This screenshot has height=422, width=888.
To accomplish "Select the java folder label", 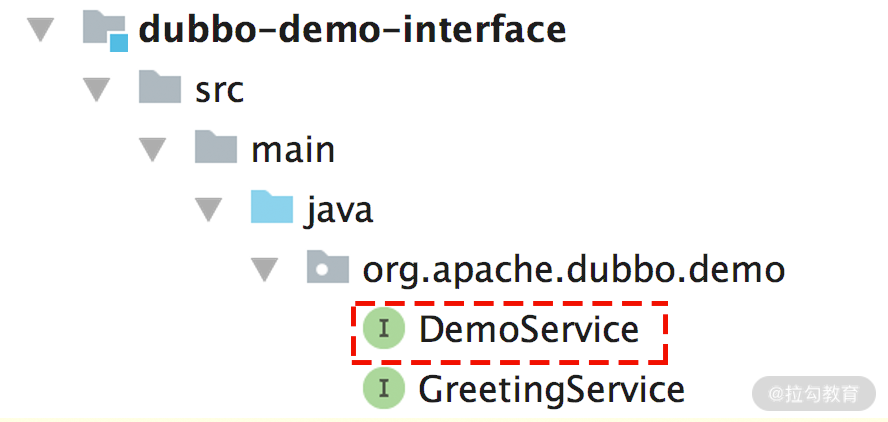I will click(340, 210).
